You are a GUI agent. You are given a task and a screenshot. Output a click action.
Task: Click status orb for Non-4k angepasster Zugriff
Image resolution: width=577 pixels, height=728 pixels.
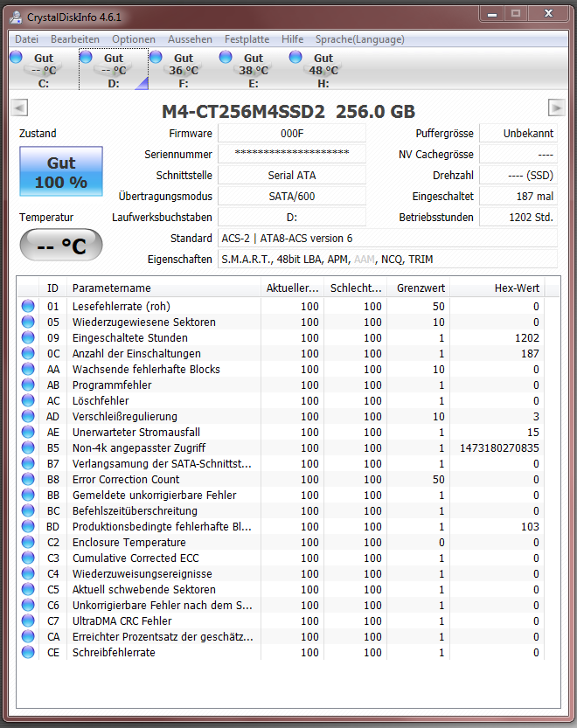click(28, 447)
